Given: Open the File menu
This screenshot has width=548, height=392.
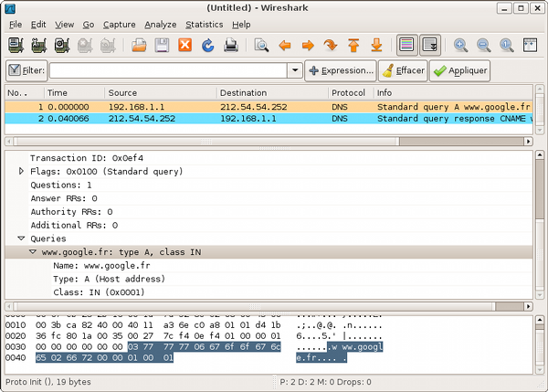Looking at the screenshot, I should (16, 25).
